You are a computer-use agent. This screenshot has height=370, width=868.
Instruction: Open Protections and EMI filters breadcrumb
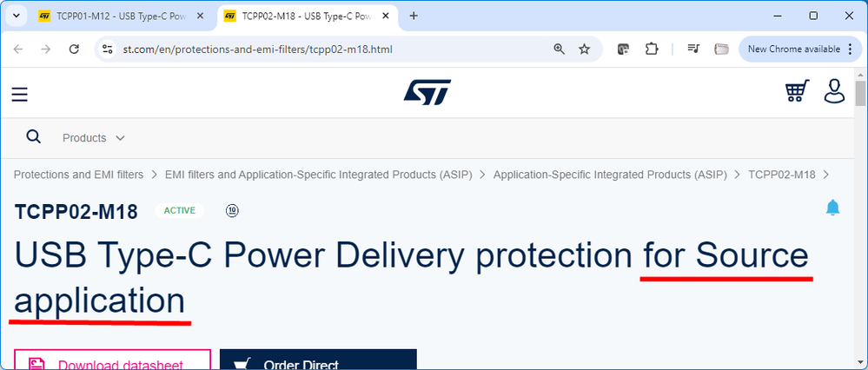pos(78,175)
